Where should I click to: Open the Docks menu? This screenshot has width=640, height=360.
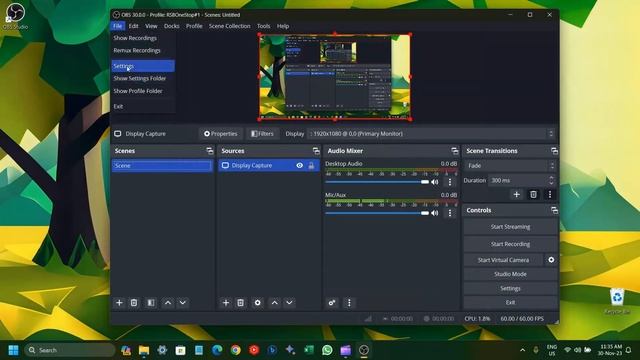pyautogui.click(x=171, y=26)
